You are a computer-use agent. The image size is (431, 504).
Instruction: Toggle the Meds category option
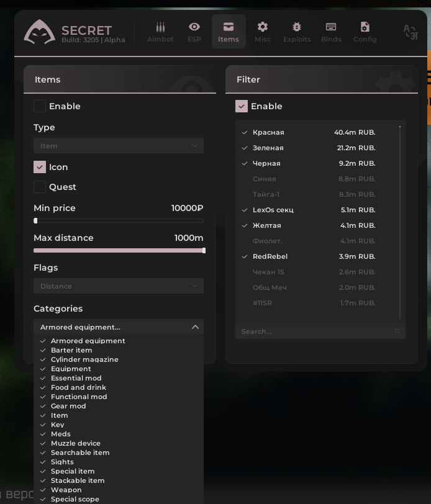click(x=119, y=434)
